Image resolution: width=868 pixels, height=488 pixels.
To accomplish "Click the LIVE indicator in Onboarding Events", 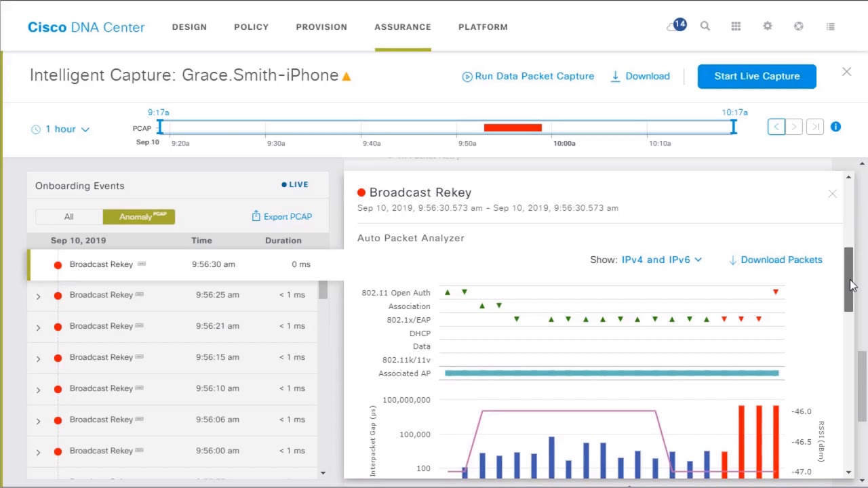I will (x=295, y=184).
